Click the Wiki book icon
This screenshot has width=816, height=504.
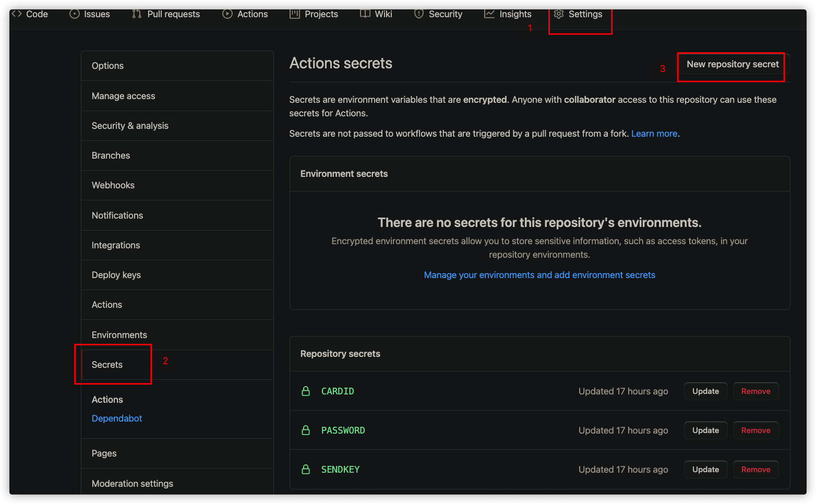point(365,14)
